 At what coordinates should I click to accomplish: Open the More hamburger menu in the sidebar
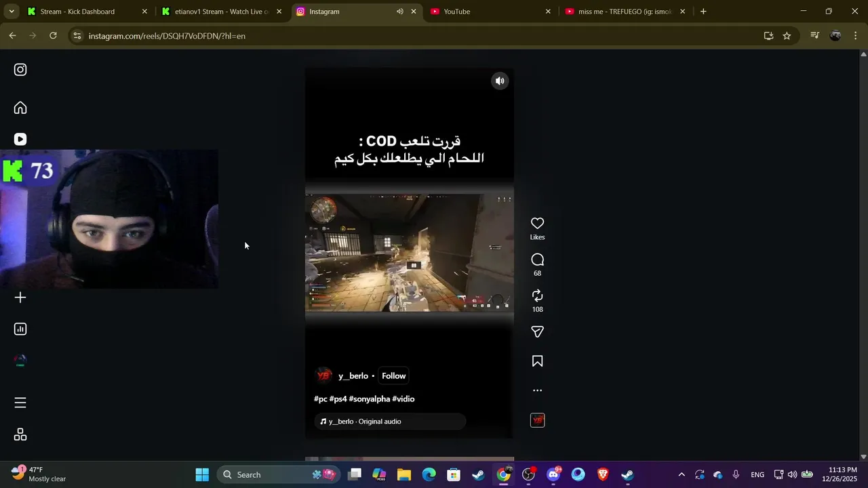(20, 403)
